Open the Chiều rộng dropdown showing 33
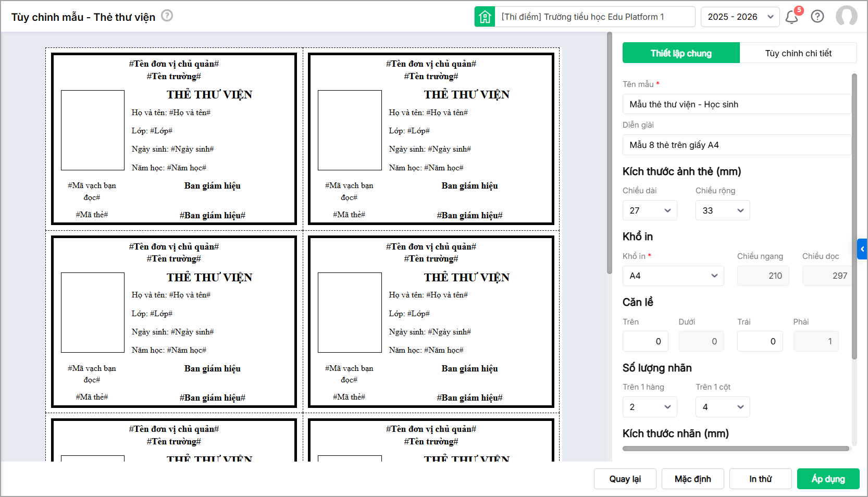Screen dimensions: 868x497 (723, 210)
